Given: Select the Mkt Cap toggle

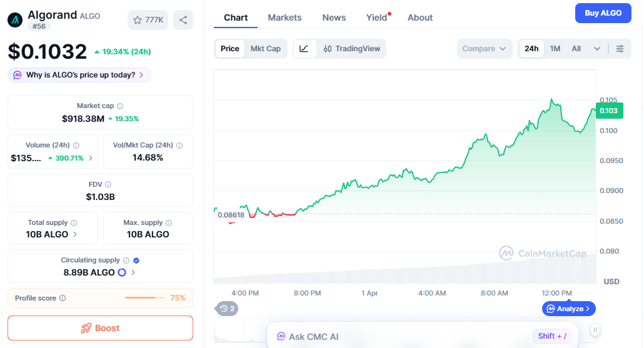Looking at the screenshot, I should (266, 49).
